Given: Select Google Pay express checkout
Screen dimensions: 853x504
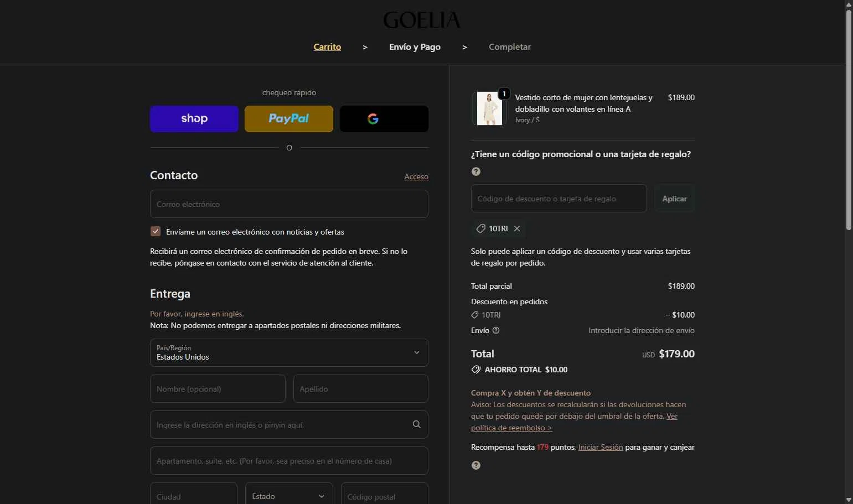Looking at the screenshot, I should tap(384, 119).
